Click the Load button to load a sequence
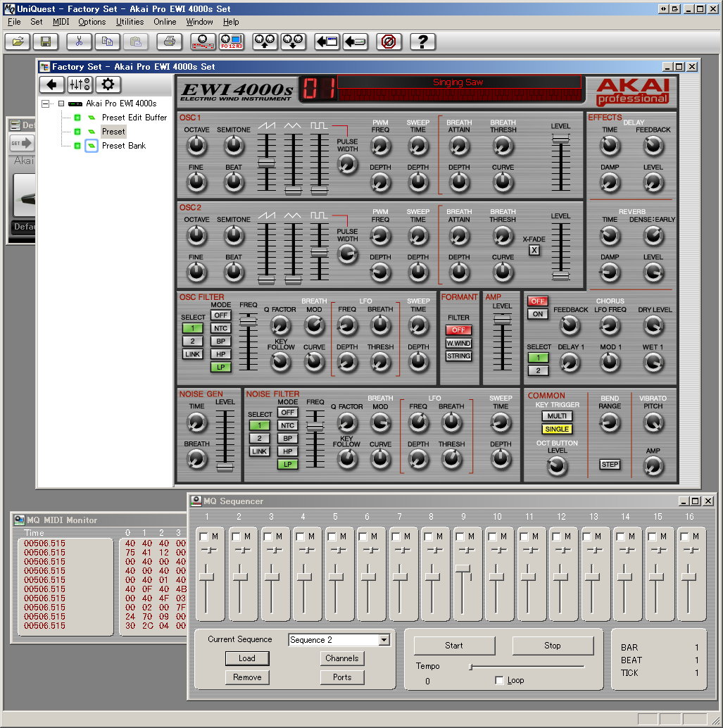This screenshot has height=728, width=723. (x=247, y=659)
